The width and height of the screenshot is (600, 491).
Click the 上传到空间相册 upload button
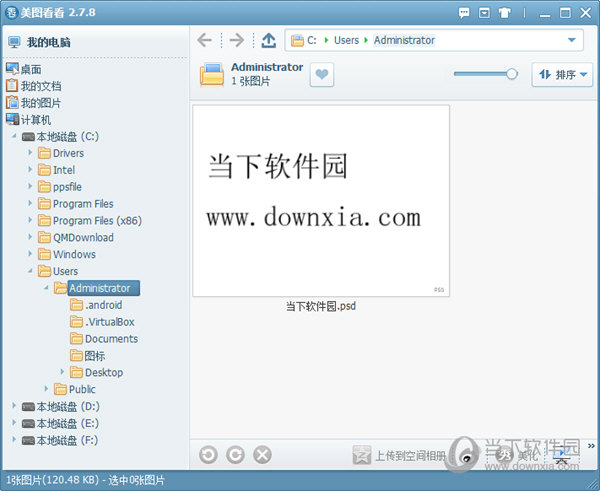point(400,456)
